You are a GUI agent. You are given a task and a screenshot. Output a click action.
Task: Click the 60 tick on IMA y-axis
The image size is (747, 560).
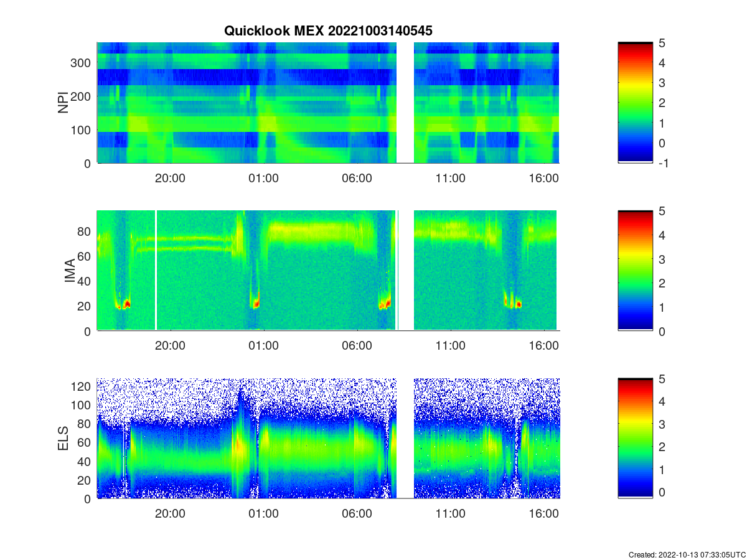(x=85, y=256)
